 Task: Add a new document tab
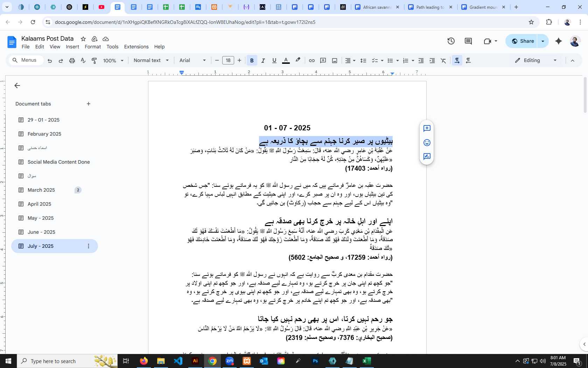[89, 104]
